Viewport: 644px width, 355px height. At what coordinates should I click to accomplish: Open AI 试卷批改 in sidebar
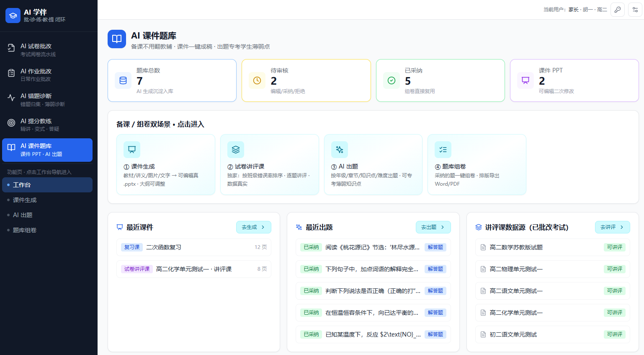pos(47,50)
